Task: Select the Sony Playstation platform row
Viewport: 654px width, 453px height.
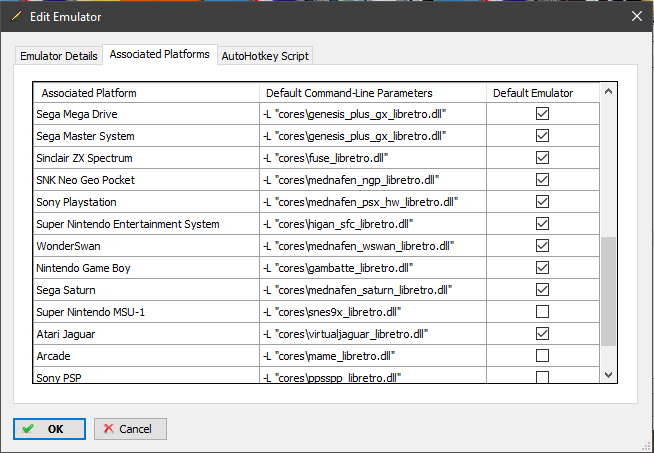Action: (x=146, y=202)
